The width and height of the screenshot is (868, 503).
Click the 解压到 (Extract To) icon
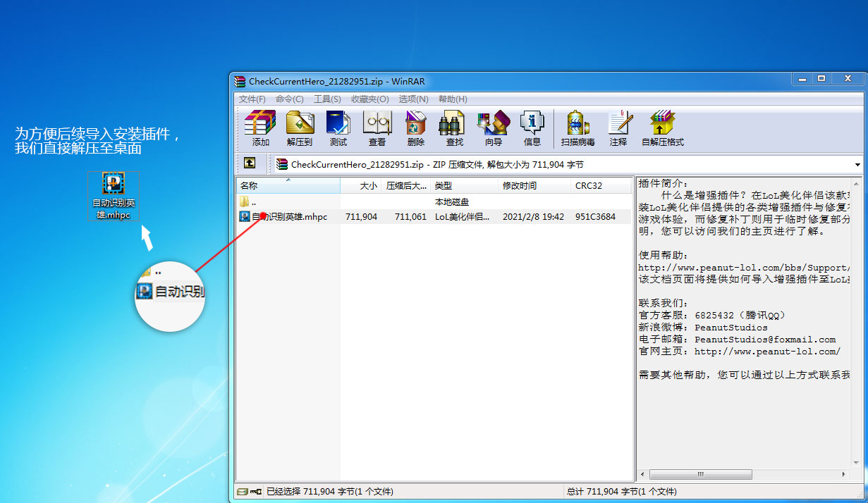click(x=300, y=128)
